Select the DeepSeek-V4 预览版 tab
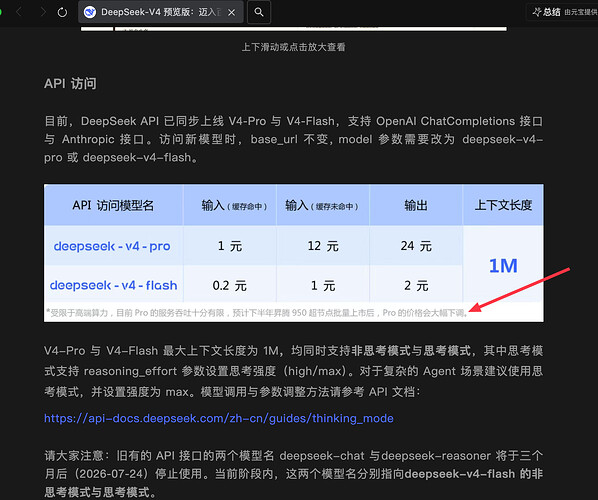 [x=161, y=12]
